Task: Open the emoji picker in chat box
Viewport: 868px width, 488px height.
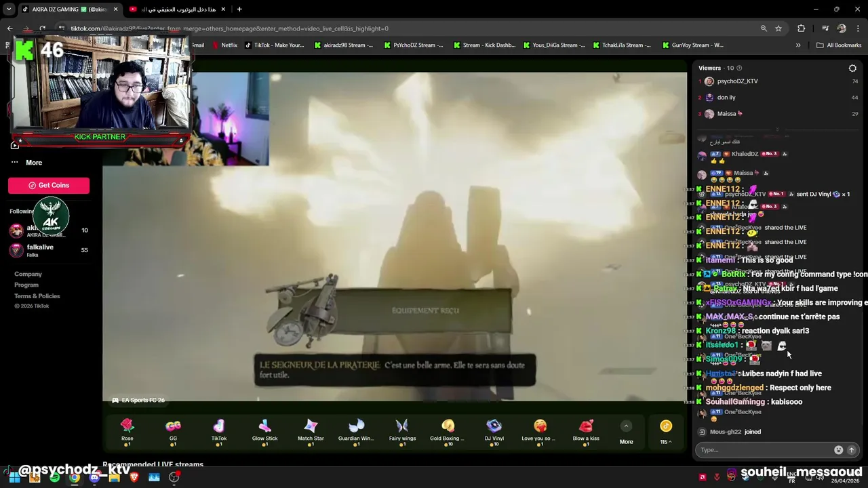Action: [x=838, y=450]
